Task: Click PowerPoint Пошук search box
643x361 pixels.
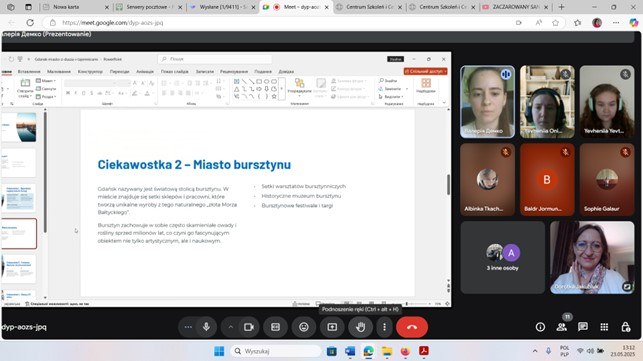Action: pyautogui.click(x=215, y=59)
